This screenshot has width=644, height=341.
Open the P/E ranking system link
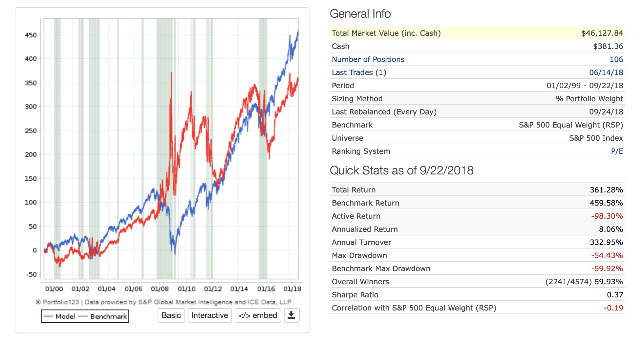[617, 151]
